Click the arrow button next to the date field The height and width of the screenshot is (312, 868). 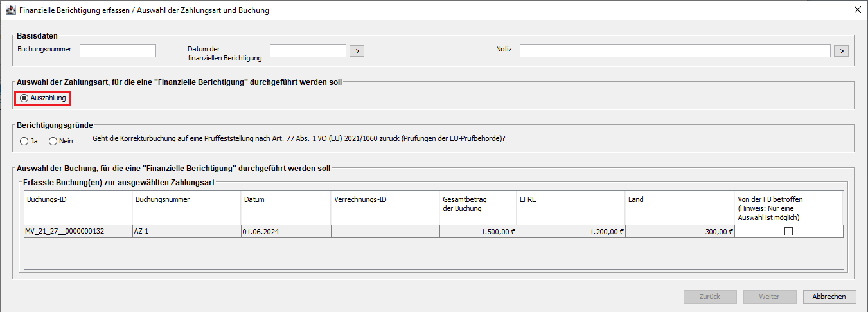pyautogui.click(x=357, y=51)
